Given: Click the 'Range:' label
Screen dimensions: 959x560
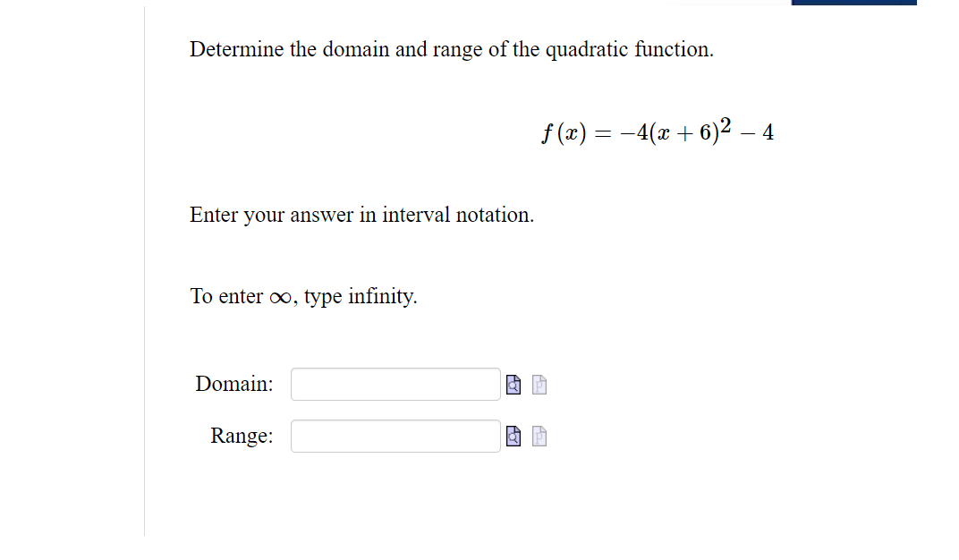Looking at the screenshot, I should pyautogui.click(x=241, y=436).
